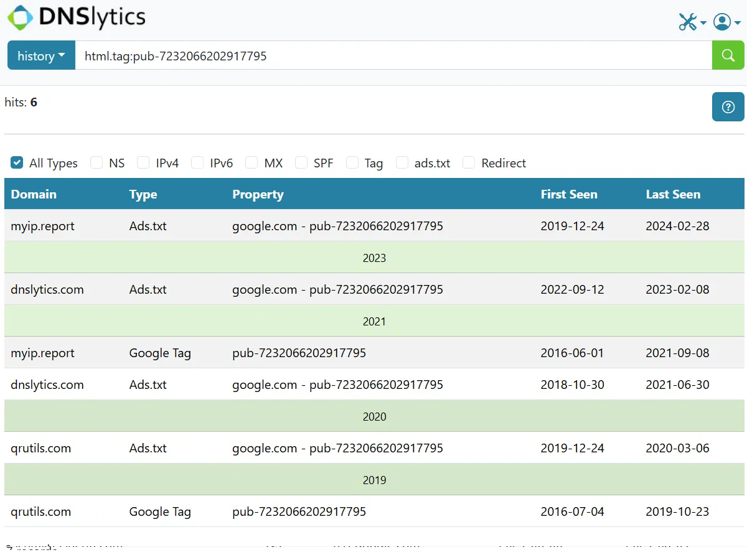Run the search with magnifier button
The height and width of the screenshot is (560, 747).
coord(728,55)
